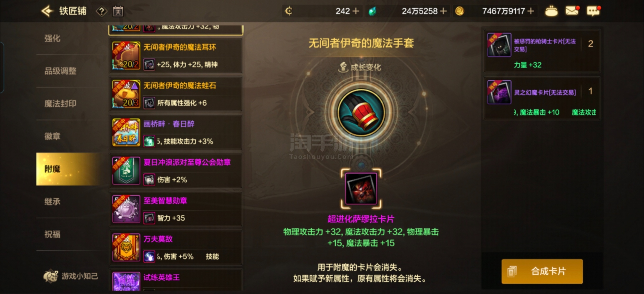Go back using the arrow beside 铁匠铺
Viewport: 644px width, 294px height.
tap(47, 11)
